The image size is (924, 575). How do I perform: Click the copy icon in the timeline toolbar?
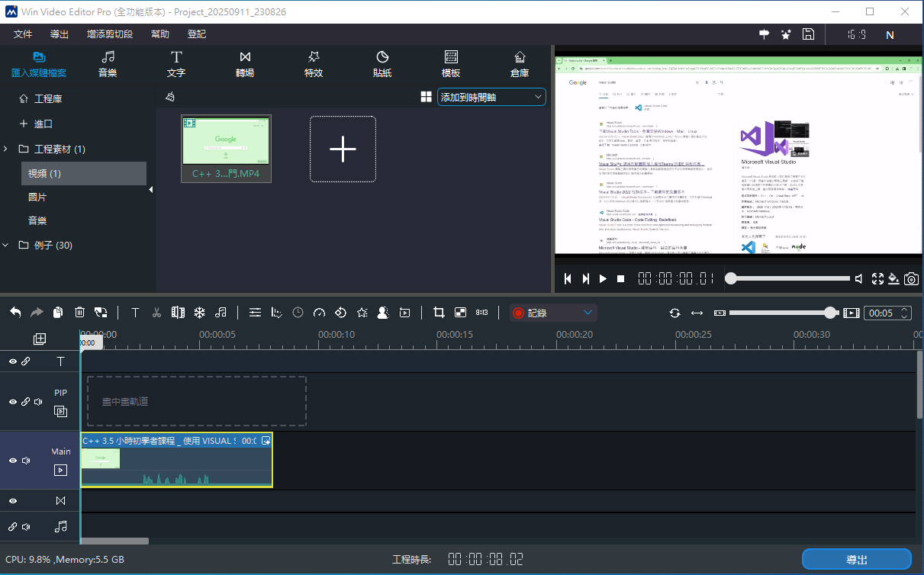tap(58, 312)
